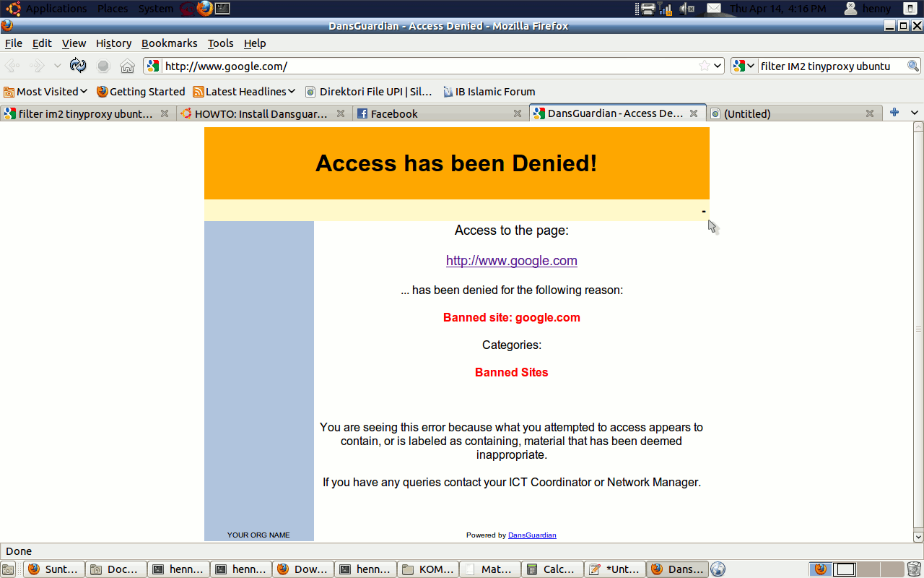The image size is (924, 578).
Task: Open the Getting Started bookmark
Action: pyautogui.click(x=141, y=92)
